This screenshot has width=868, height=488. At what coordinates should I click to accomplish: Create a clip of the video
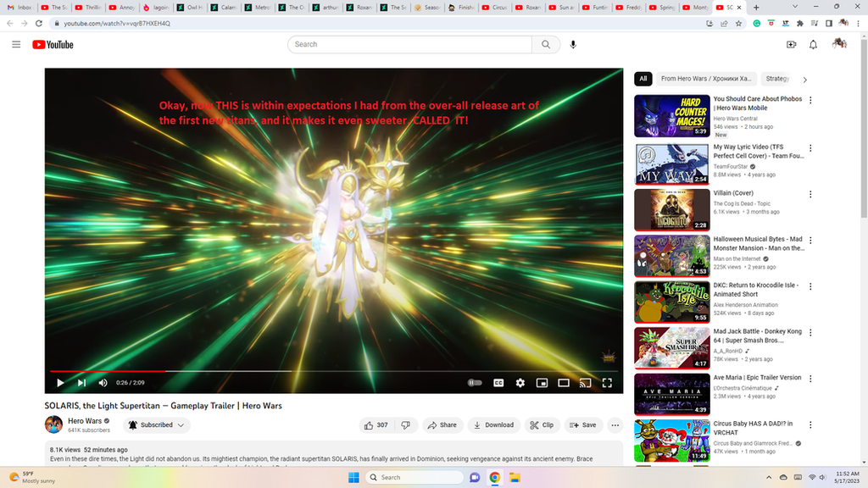542,425
